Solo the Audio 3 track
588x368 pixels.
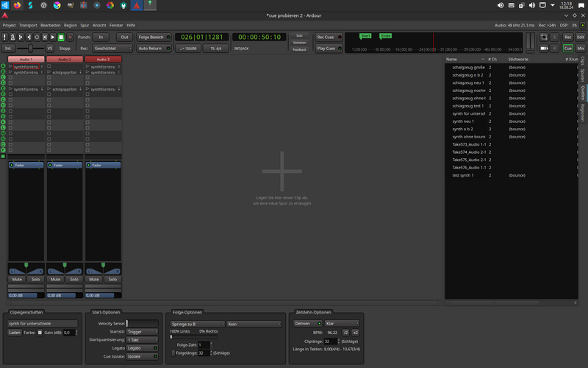click(112, 280)
